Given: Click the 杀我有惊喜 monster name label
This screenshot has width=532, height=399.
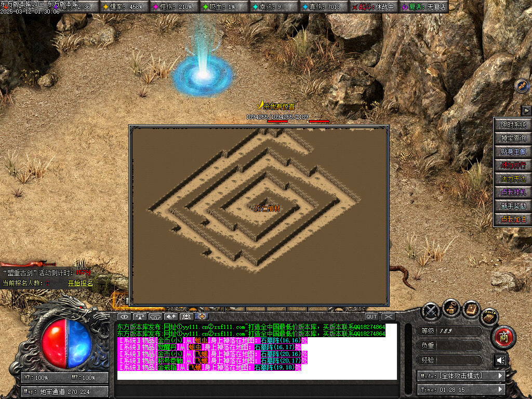Looking at the screenshot, I should click(279, 107).
